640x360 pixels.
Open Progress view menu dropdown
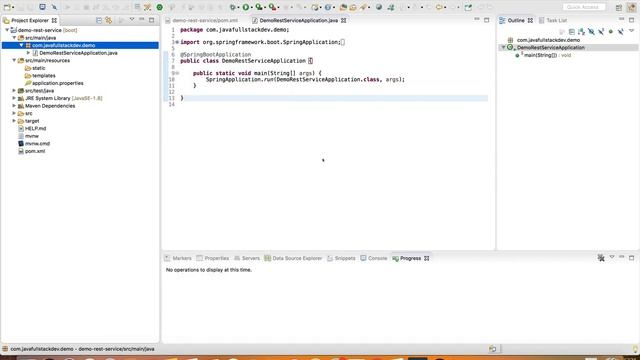pos(612,257)
